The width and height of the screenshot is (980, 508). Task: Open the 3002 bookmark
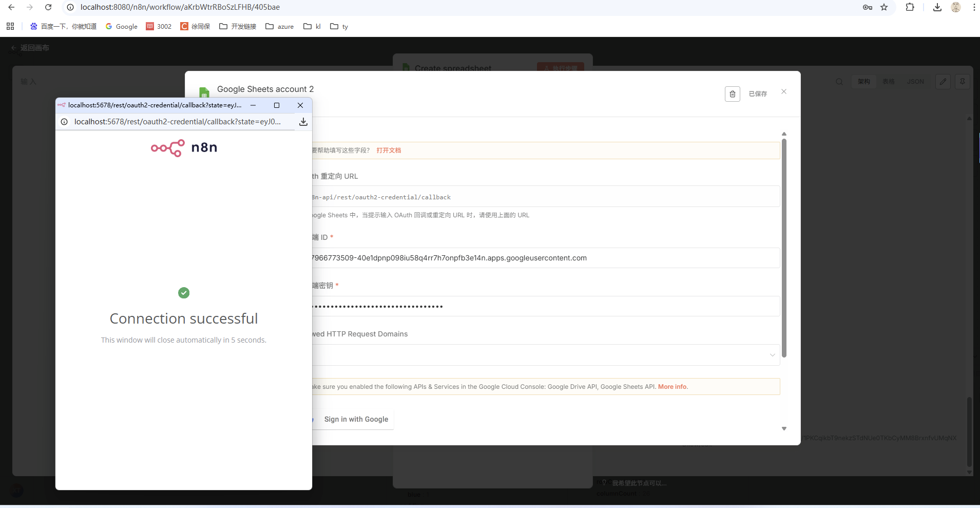(159, 26)
